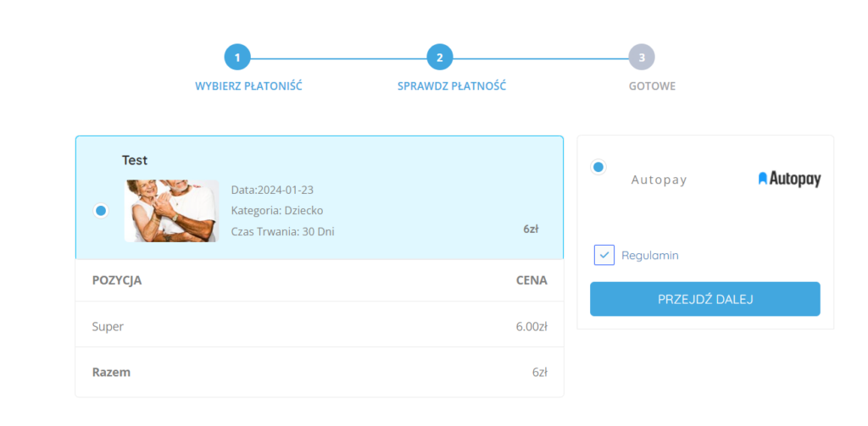This screenshot has height=426, width=868.
Task: Open the Regulamin terms link
Action: click(x=650, y=255)
